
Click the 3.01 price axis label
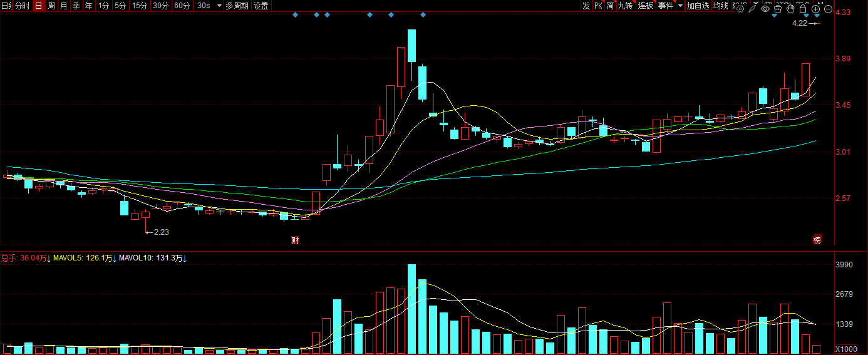point(842,152)
